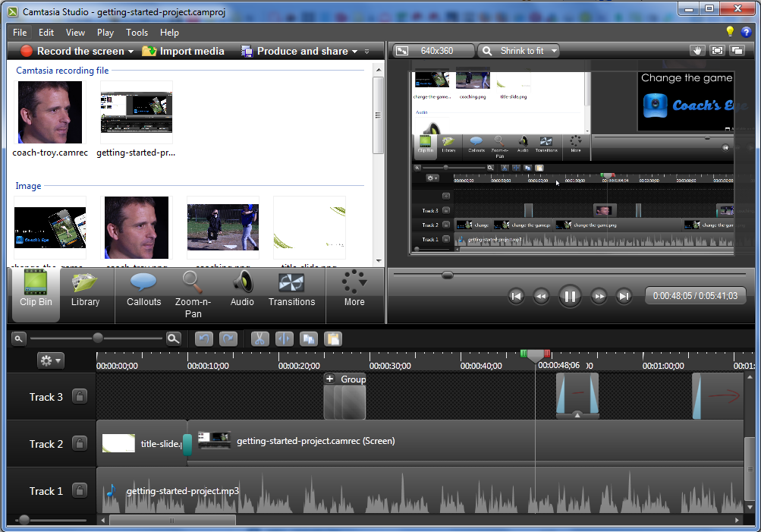Image resolution: width=761 pixels, height=532 pixels.
Task: Click the preview playback seek slider handle
Action: pyautogui.click(x=448, y=275)
